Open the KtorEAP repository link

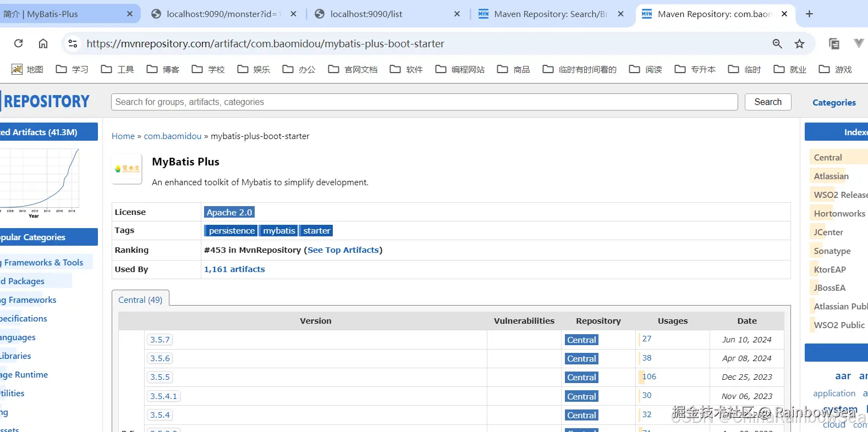coord(829,270)
